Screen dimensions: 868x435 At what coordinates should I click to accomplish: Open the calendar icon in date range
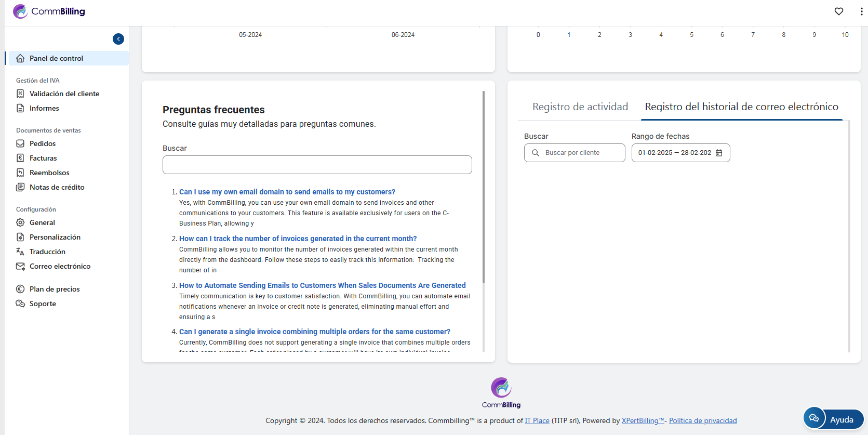click(719, 153)
